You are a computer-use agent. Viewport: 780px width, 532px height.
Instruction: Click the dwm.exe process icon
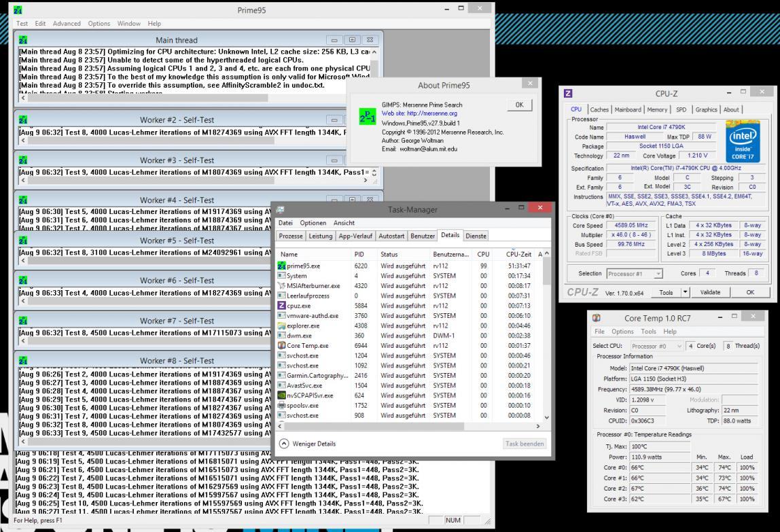pyautogui.click(x=281, y=336)
